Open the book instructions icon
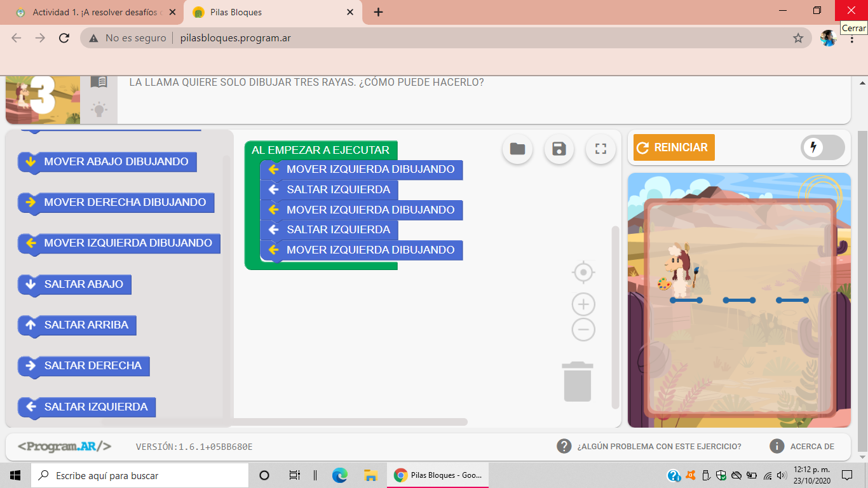The image size is (868, 488). tap(99, 82)
